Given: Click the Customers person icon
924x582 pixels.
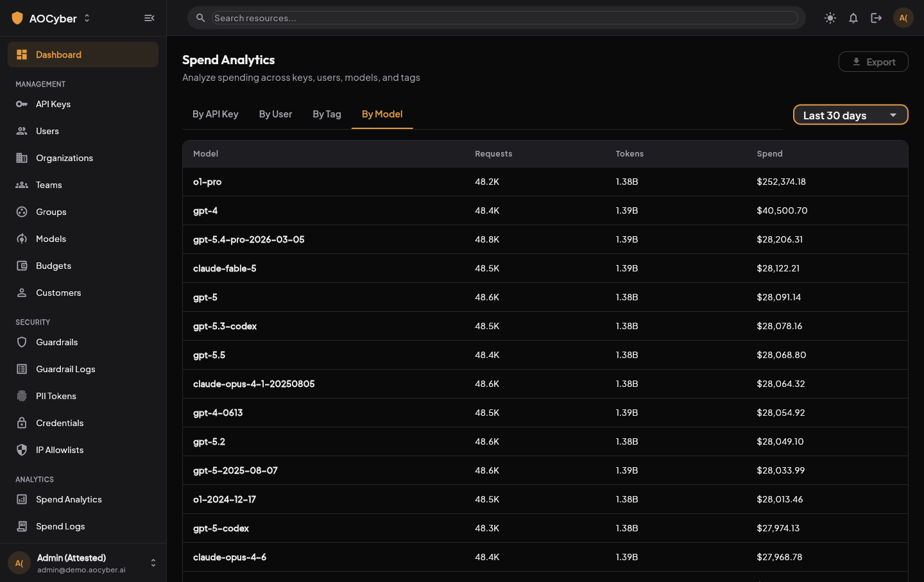Looking at the screenshot, I should (x=22, y=293).
